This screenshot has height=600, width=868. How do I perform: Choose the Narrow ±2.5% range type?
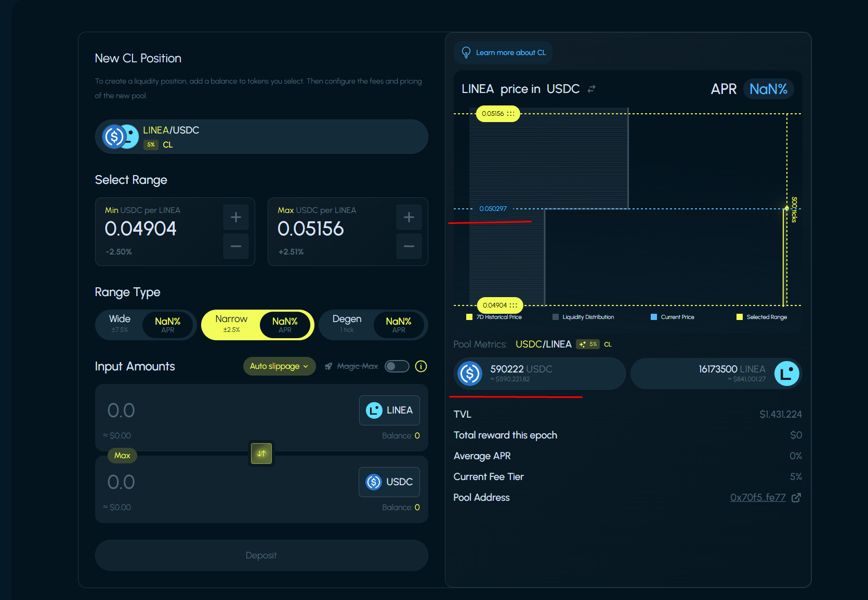[x=232, y=324]
